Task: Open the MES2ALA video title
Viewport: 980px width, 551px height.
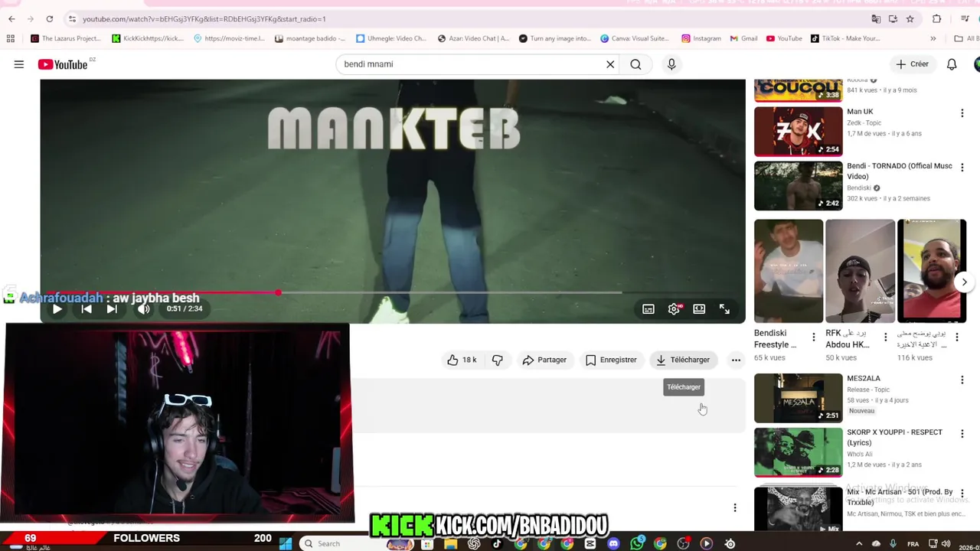Action: coord(864,378)
